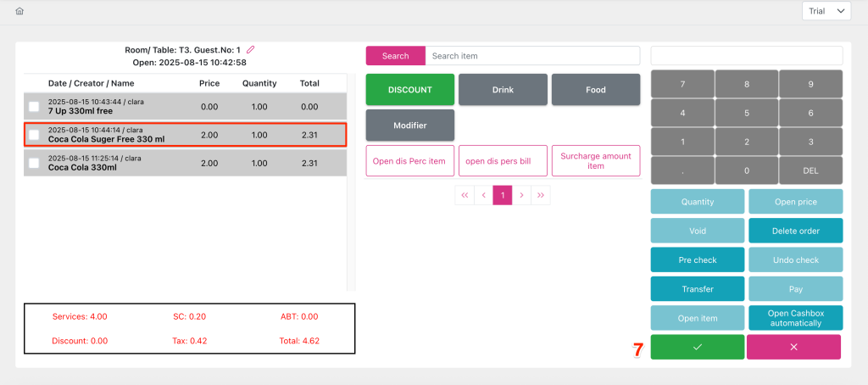The width and height of the screenshot is (868, 385).
Task: Click the pencil edit icon beside Guest.No
Action: pyautogui.click(x=250, y=50)
